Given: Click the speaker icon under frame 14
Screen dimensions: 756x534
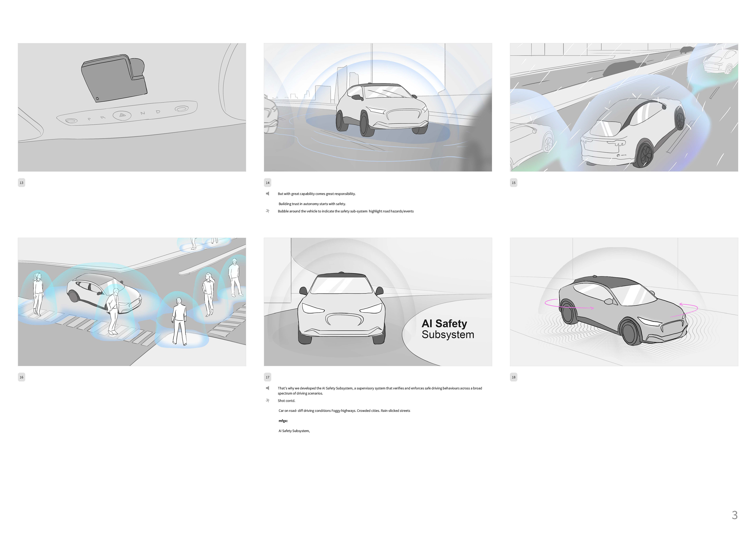Looking at the screenshot, I should point(268,194).
